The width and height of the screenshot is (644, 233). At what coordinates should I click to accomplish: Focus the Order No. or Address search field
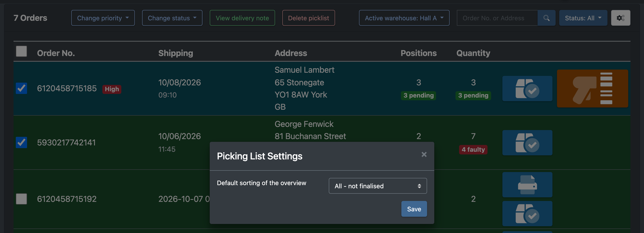(x=497, y=18)
